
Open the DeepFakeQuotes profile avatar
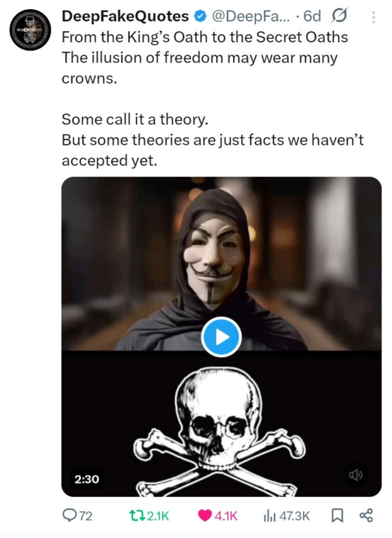click(x=30, y=30)
